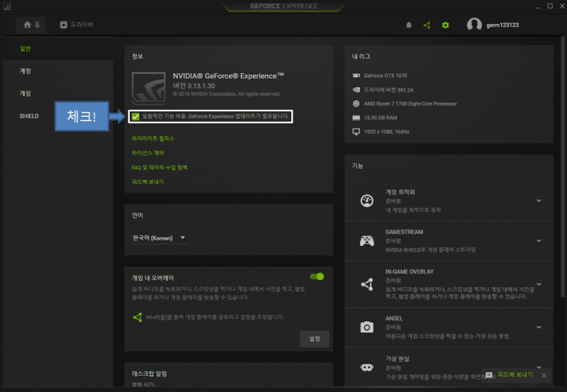Uncheck the 실험적인 기능 허용 checkbox
Screen dimensions: 567x392
pyautogui.click(x=135, y=116)
